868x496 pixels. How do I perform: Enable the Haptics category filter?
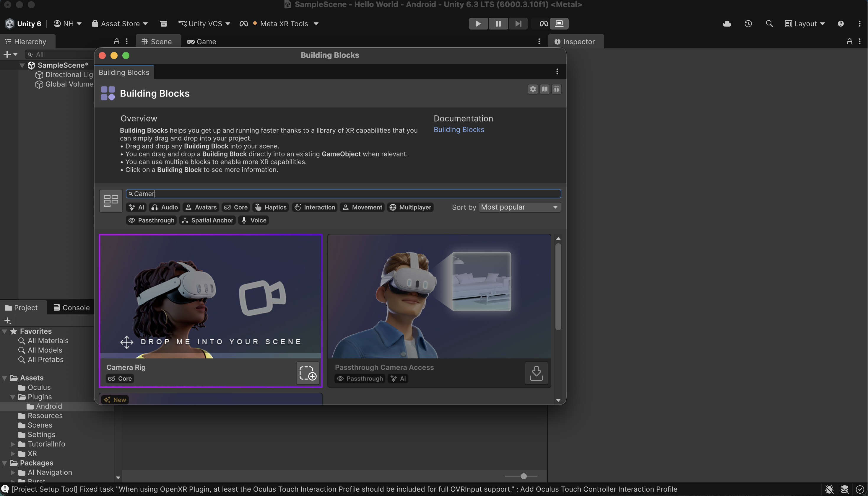pos(271,207)
